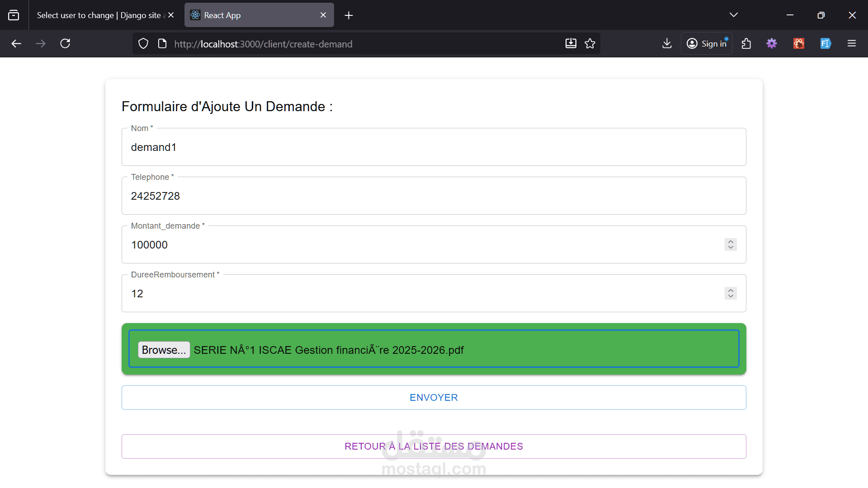Switch to the Django site tab

[x=99, y=15]
